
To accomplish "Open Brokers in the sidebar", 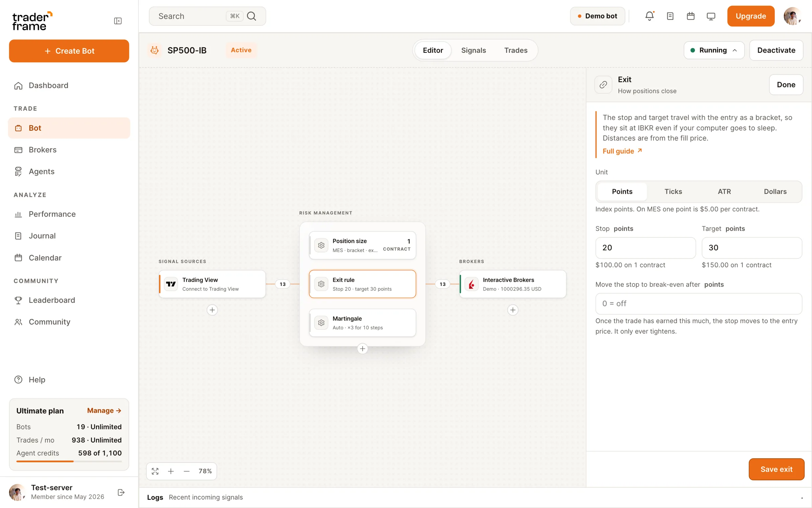I will coord(69,150).
